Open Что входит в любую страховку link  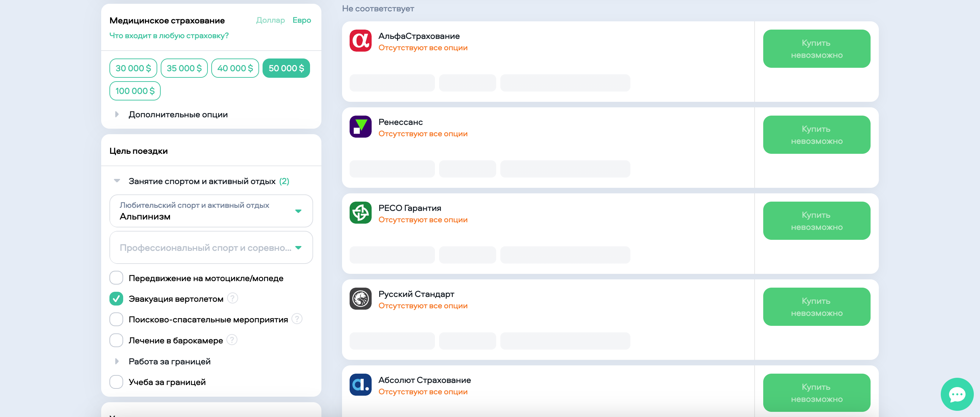[169, 35]
